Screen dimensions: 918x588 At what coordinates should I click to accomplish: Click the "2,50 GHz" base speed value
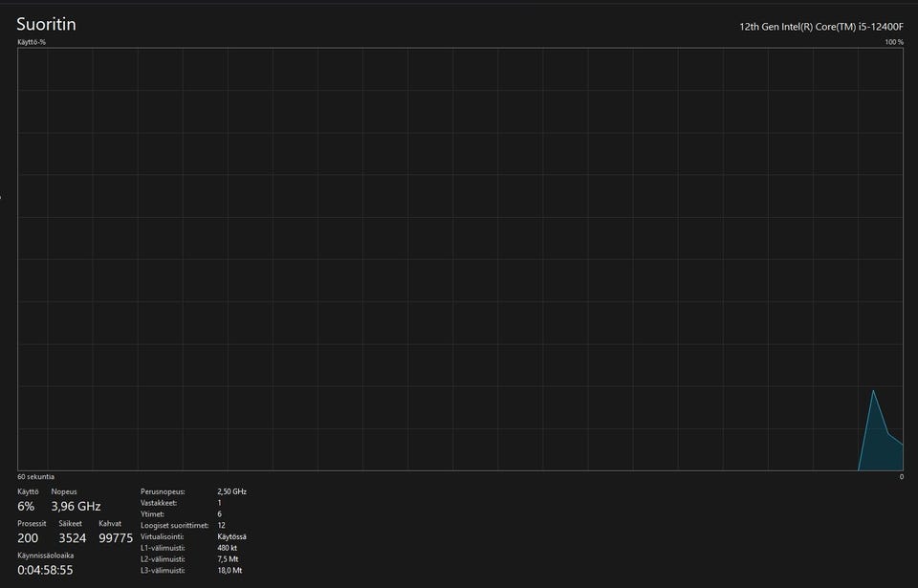[x=231, y=492]
